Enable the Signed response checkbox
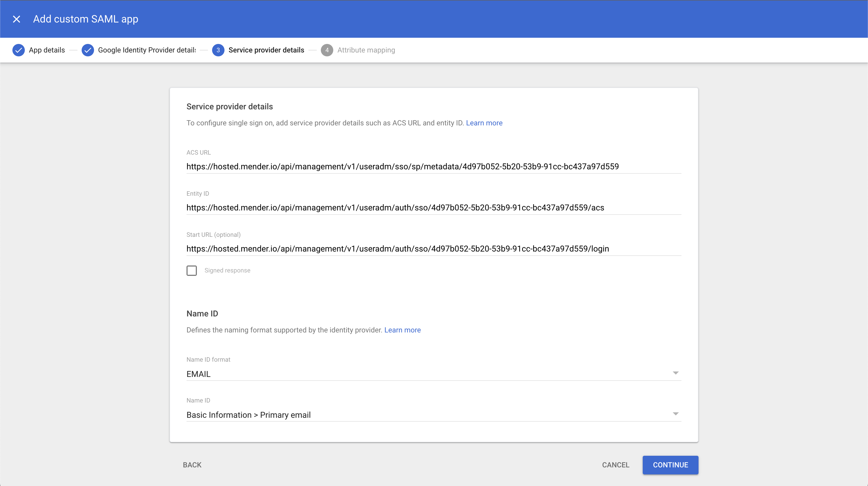The height and width of the screenshot is (486, 868). (x=192, y=270)
